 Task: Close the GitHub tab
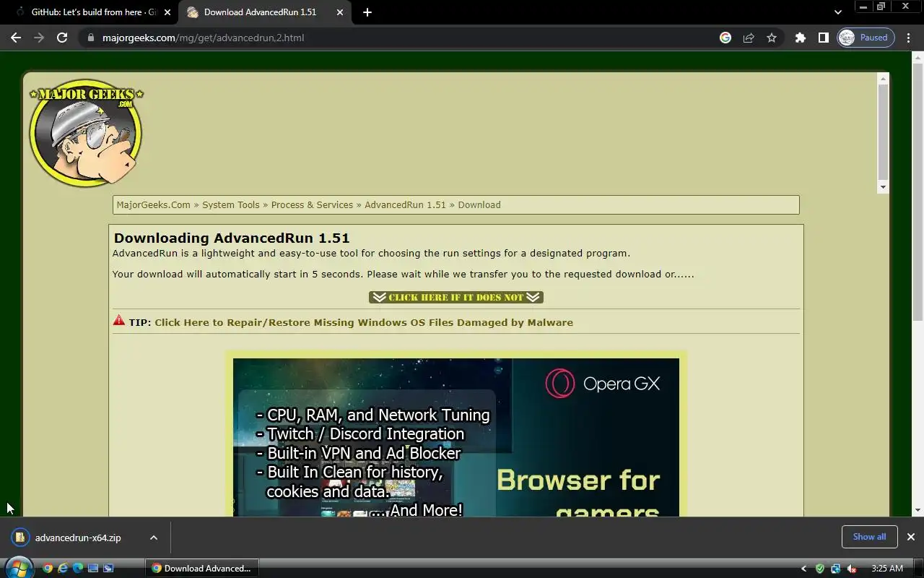167,12
